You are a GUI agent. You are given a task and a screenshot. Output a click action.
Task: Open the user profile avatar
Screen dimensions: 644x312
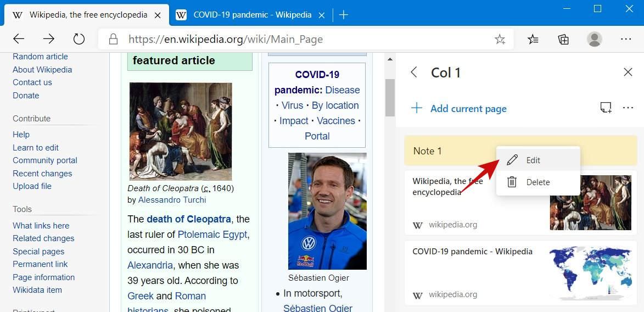[x=594, y=39]
